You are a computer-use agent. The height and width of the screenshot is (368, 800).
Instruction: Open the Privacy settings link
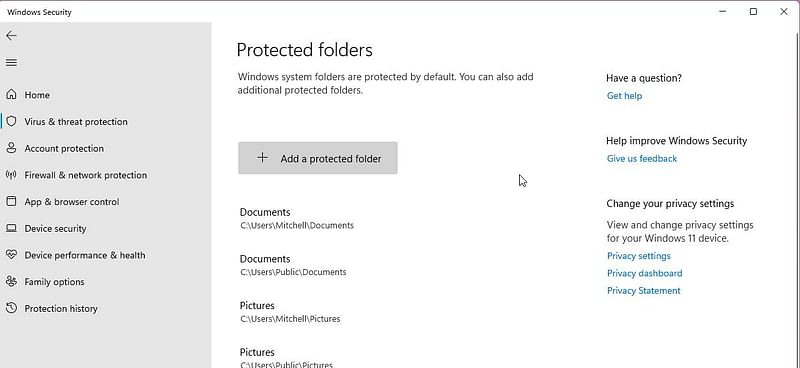pyautogui.click(x=638, y=256)
